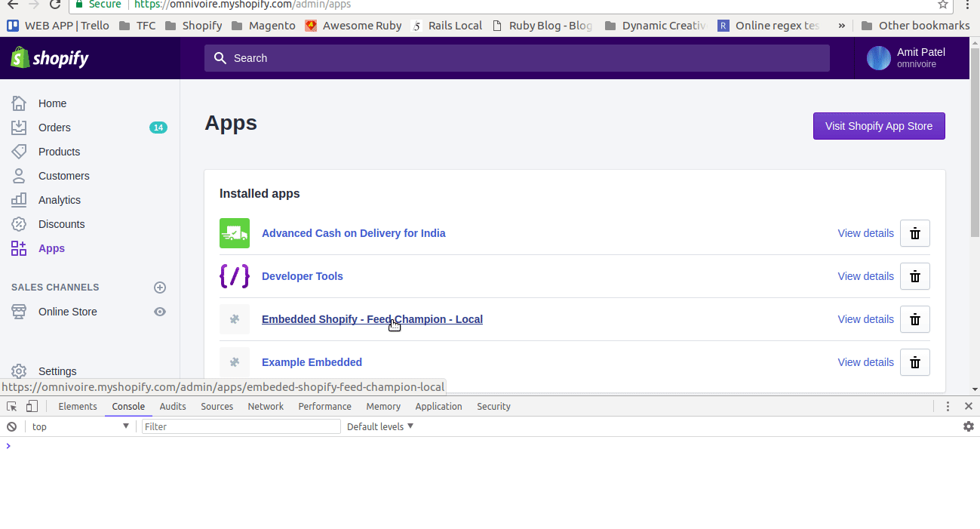Select Apps in the sidebar
The width and height of the screenshot is (980, 529).
click(51, 248)
